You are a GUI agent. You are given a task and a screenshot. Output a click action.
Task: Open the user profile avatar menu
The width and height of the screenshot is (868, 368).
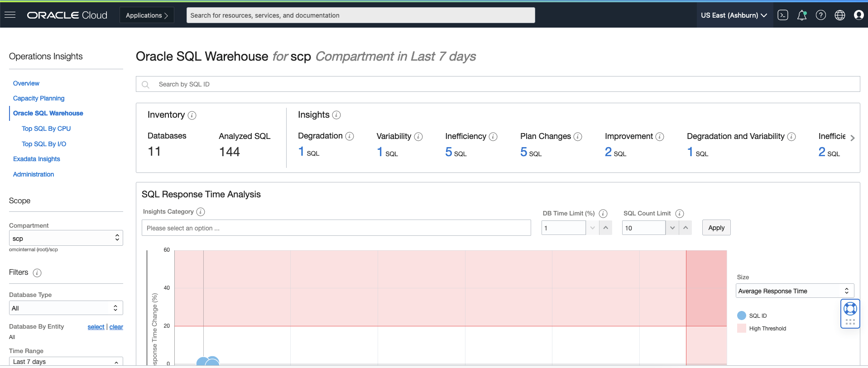tap(858, 15)
